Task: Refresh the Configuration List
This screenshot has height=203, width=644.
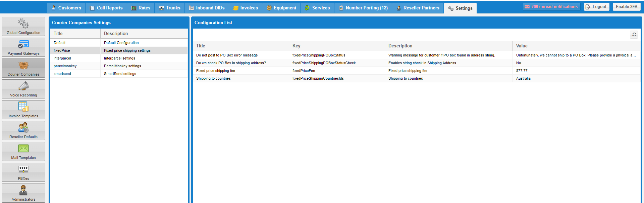Action: click(634, 35)
